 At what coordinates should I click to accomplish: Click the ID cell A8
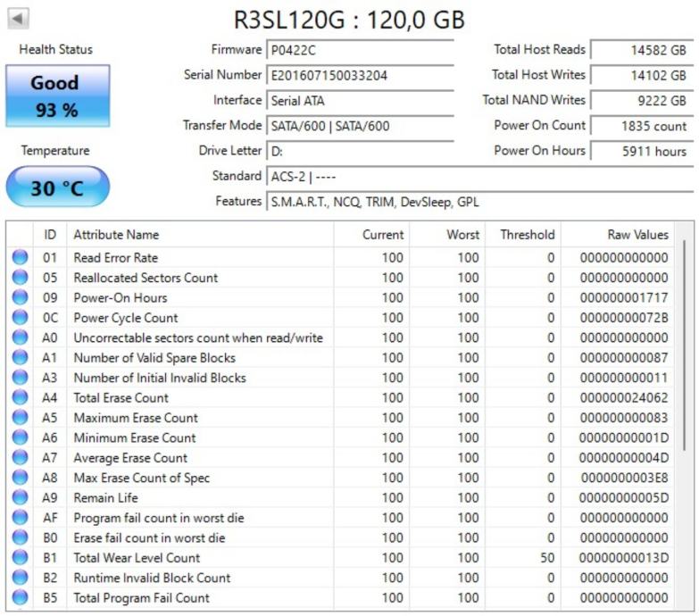point(49,478)
